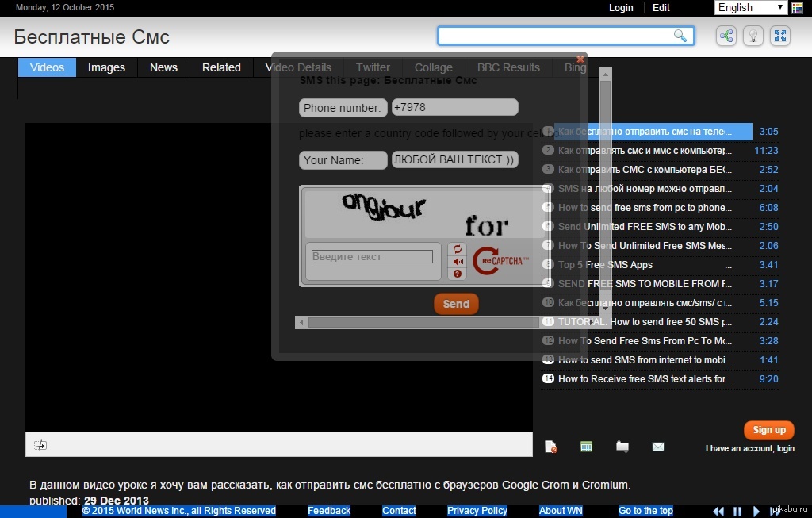Close the SMS popup dialog
The image size is (812, 518).
point(580,59)
